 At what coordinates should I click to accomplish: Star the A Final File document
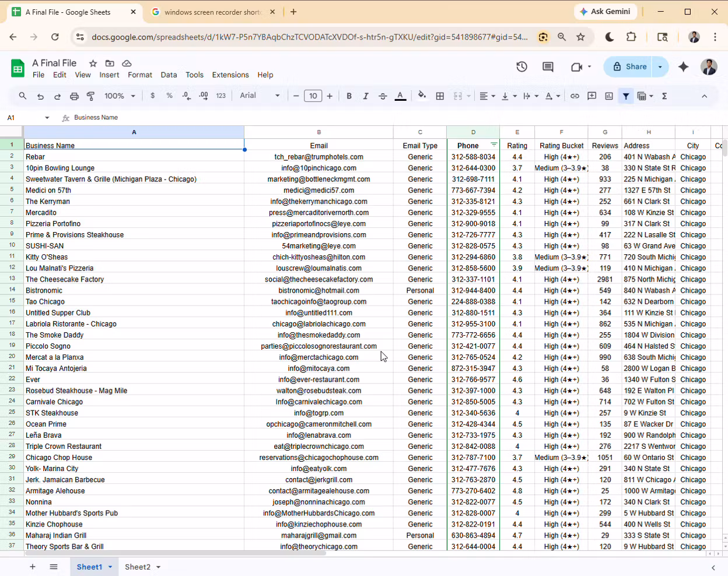pyautogui.click(x=93, y=63)
